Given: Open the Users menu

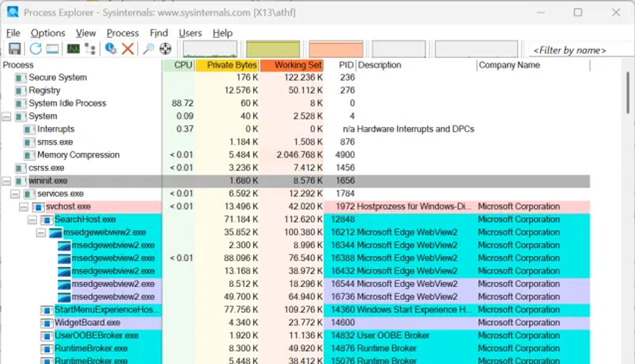Looking at the screenshot, I should click(190, 33).
